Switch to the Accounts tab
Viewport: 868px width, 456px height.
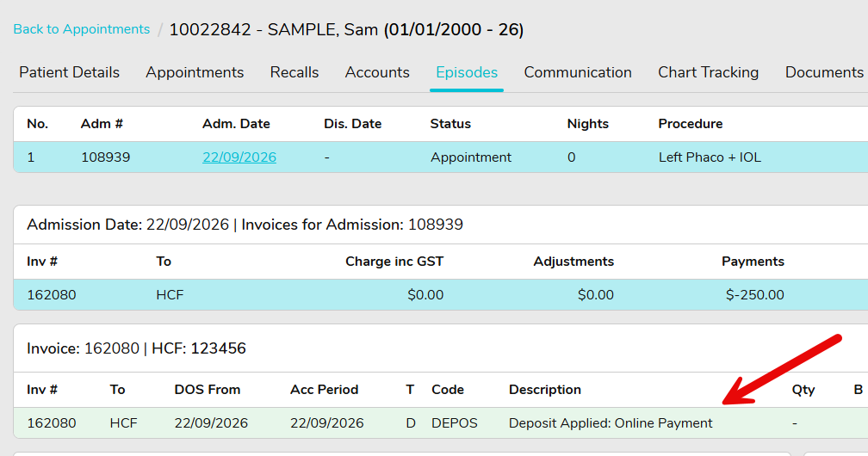pos(377,72)
